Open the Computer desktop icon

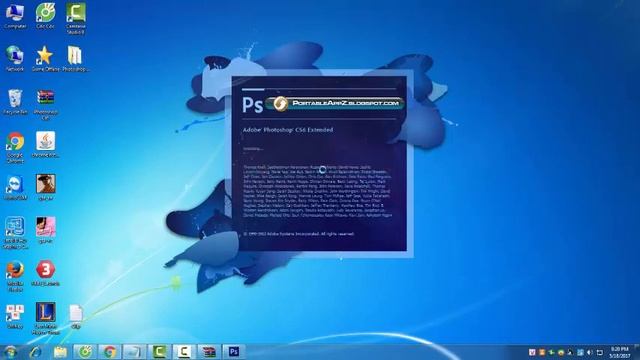(x=15, y=16)
